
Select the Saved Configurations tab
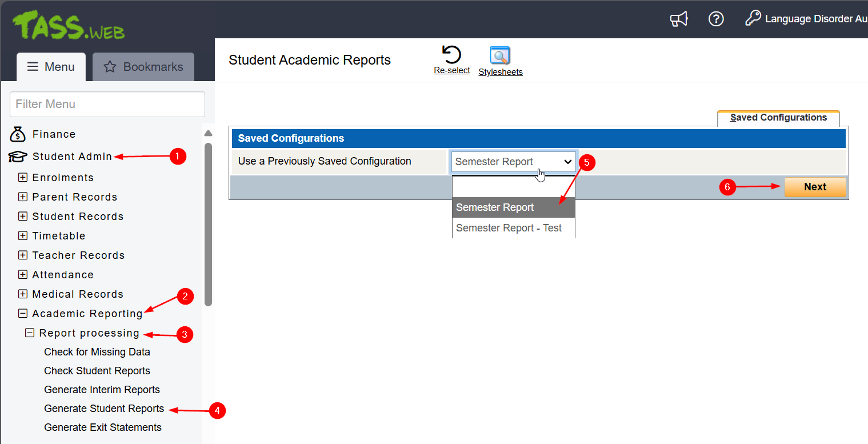click(x=778, y=118)
